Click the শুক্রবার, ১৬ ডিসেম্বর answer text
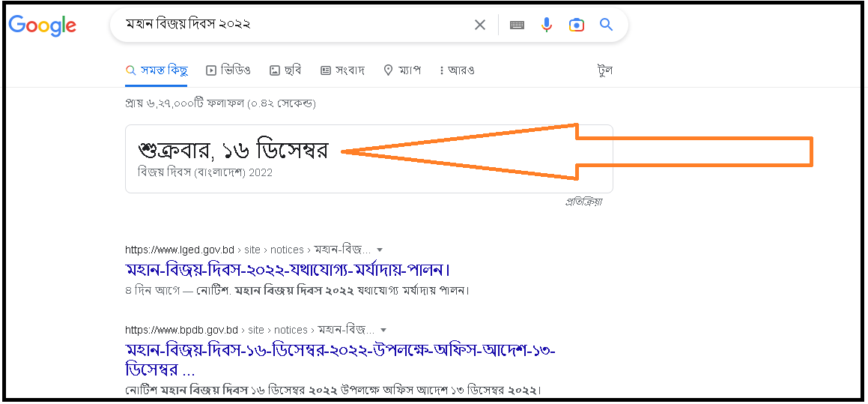This screenshot has width=868, height=404. pyautogui.click(x=233, y=150)
